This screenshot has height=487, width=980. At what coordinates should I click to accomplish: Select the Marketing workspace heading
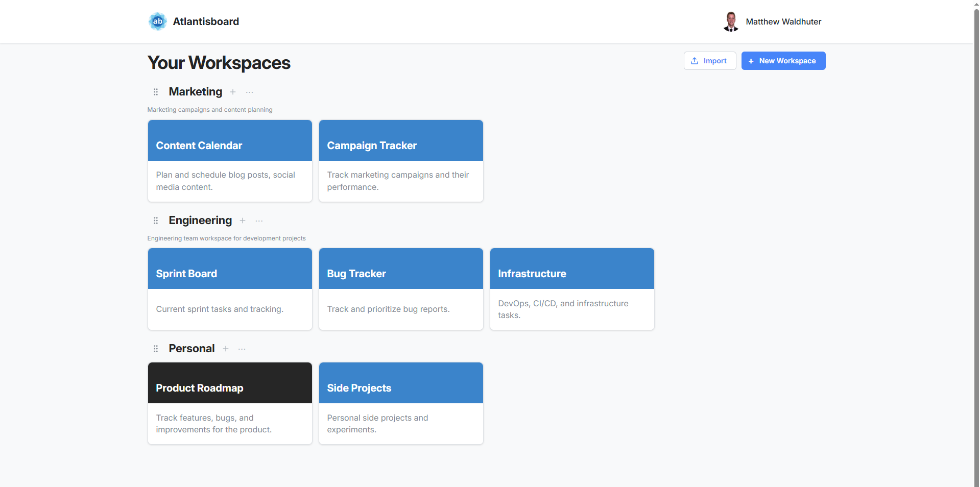(196, 92)
